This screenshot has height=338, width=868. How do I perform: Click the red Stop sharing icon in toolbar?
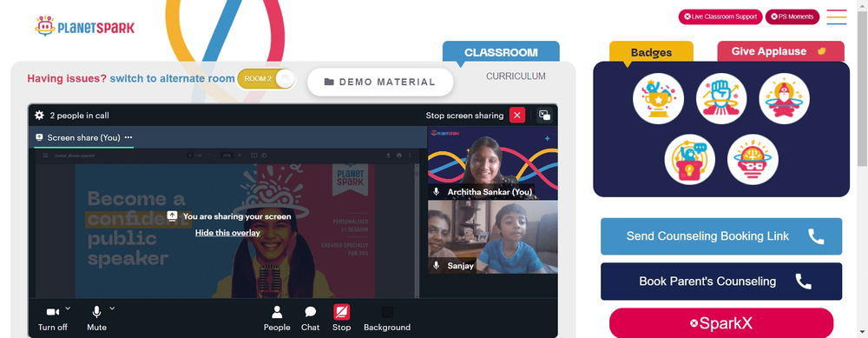pyautogui.click(x=341, y=313)
